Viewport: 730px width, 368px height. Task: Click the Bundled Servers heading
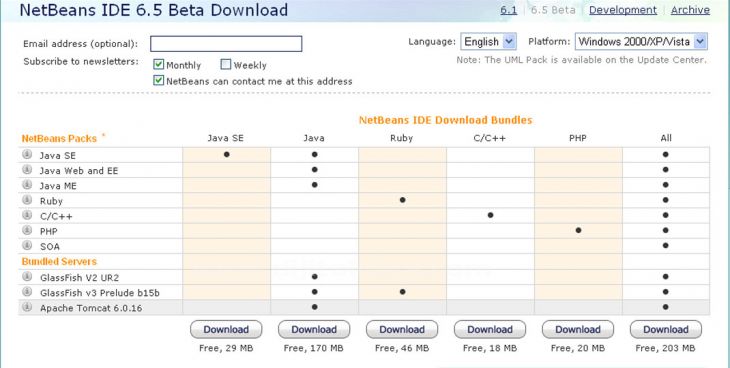coord(59,261)
